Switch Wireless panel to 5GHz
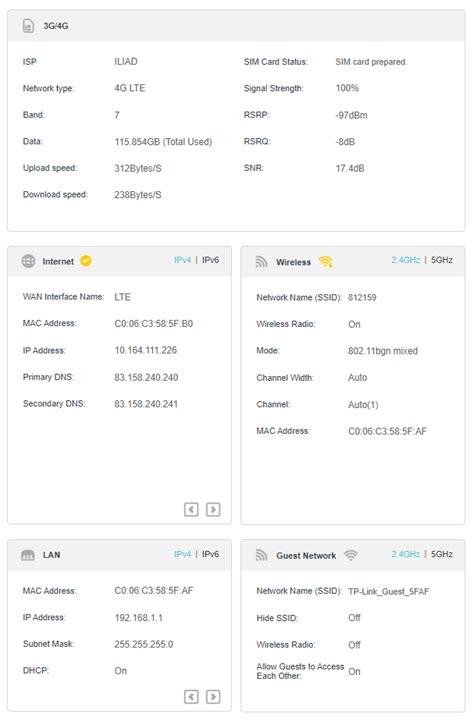Image resolution: width=474 pixels, height=721 pixels. click(442, 260)
